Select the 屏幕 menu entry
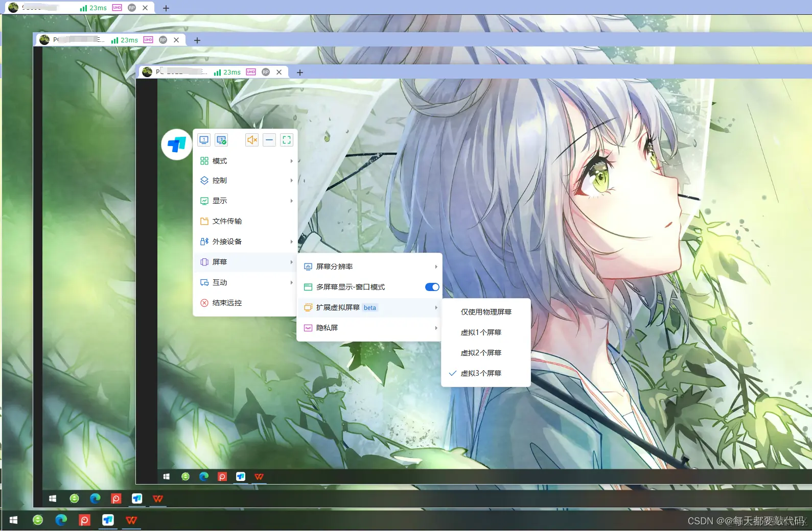Screen dimensions: 812x531 pyautogui.click(x=245, y=262)
